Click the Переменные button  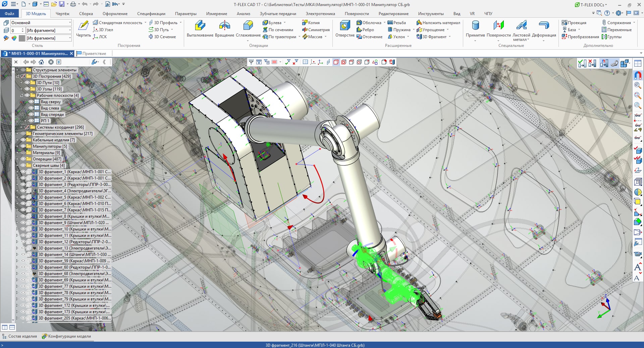coord(616,30)
